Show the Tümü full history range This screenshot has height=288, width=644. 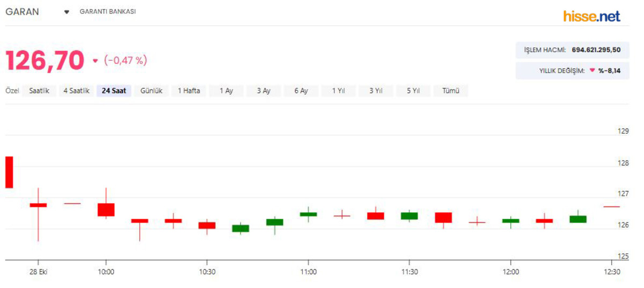pyautogui.click(x=451, y=91)
